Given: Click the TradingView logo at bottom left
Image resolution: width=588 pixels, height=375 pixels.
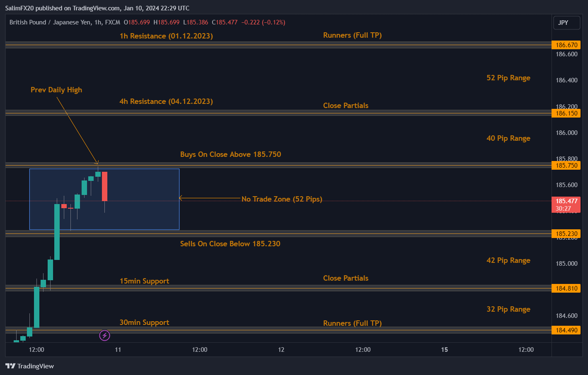Looking at the screenshot, I should [30, 366].
